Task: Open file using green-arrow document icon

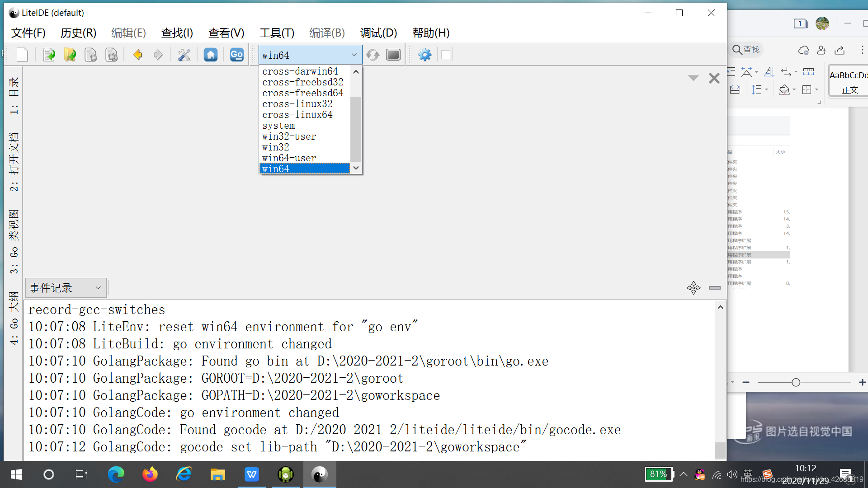Action: coord(49,55)
